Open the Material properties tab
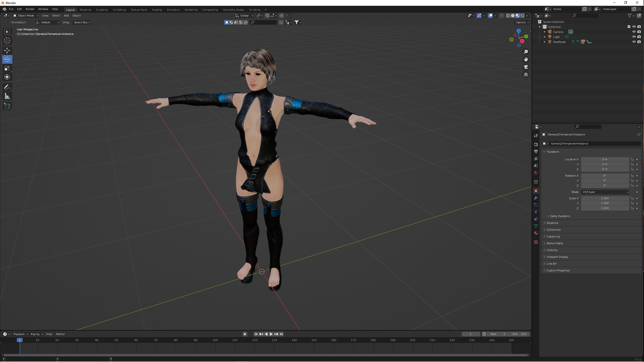This screenshot has width=644, height=362. tap(536, 233)
